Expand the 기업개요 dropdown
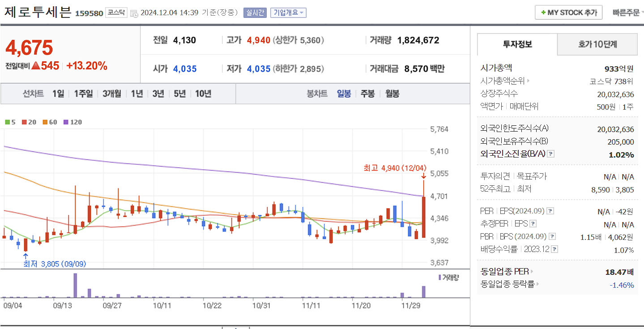The image size is (644, 329). point(288,13)
